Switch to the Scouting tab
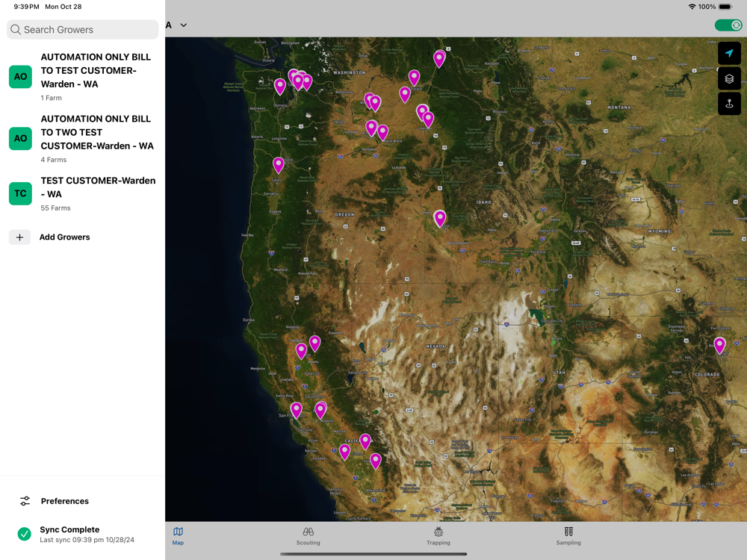Image resolution: width=747 pixels, height=560 pixels. coord(309,535)
